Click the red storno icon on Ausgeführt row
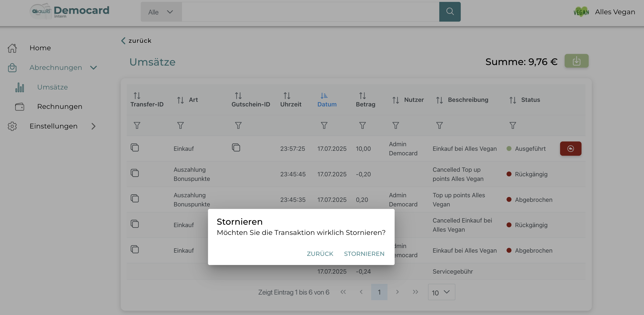Viewport: 644px width, 315px height. [x=570, y=149]
